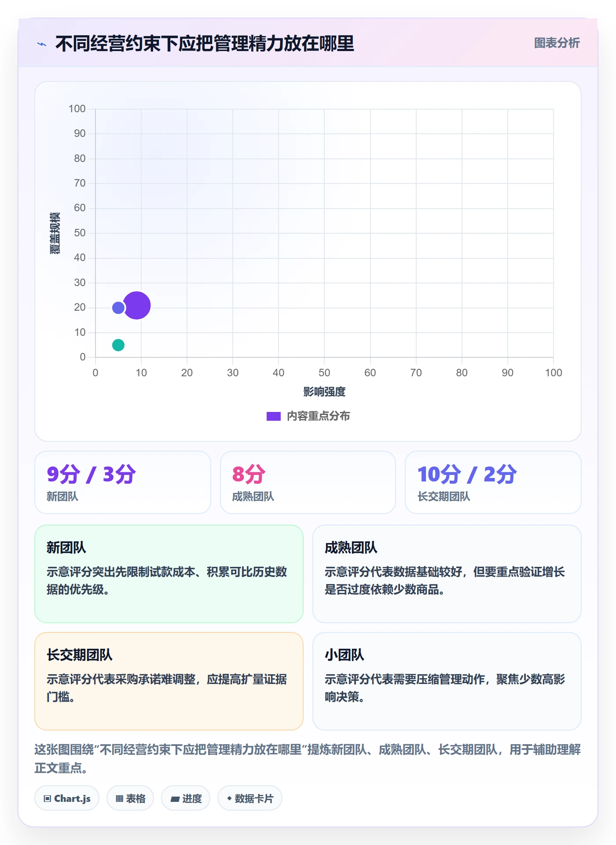Click the main title 不同经营约束下应把管理精力放在哪里
616x845 pixels.
tap(205, 44)
